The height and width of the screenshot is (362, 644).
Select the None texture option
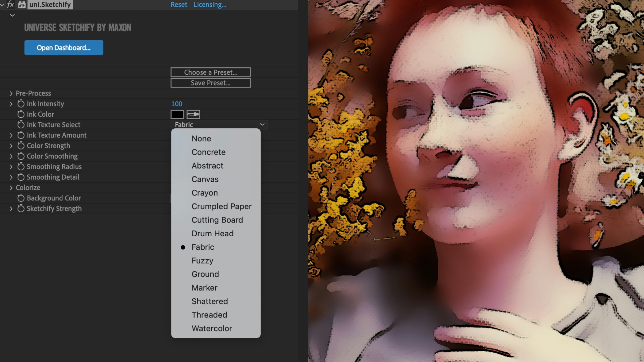pos(201,139)
